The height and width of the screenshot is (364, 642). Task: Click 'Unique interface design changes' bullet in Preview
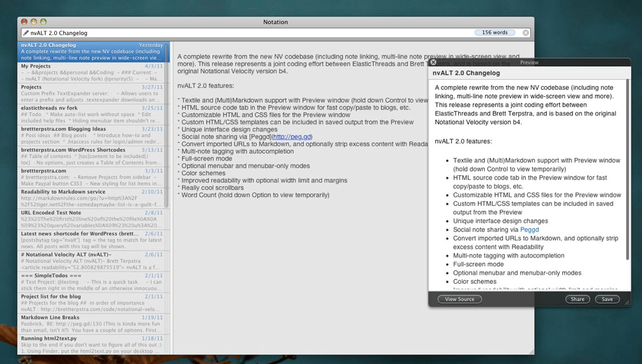[x=500, y=221]
